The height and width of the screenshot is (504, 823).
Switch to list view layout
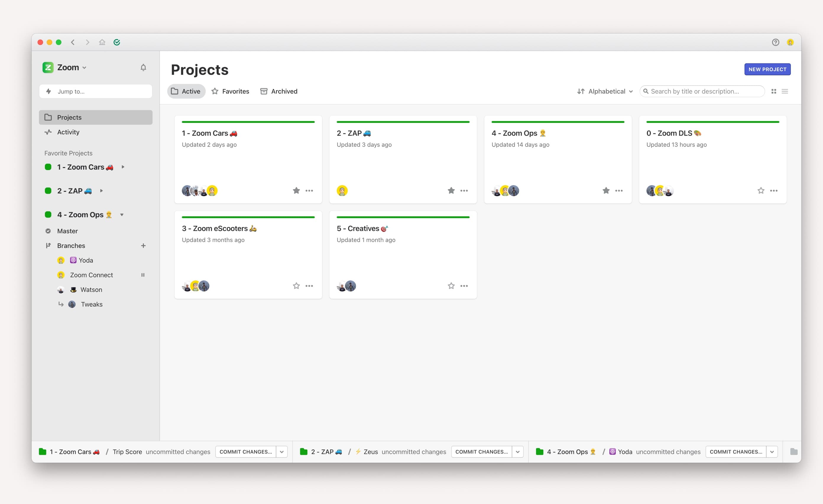click(x=785, y=91)
